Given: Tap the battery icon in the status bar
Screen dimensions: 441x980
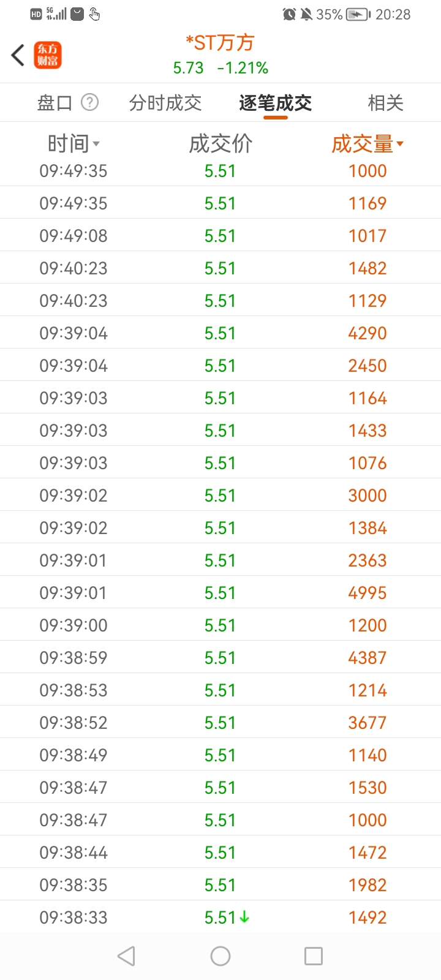Looking at the screenshot, I should tap(358, 14).
